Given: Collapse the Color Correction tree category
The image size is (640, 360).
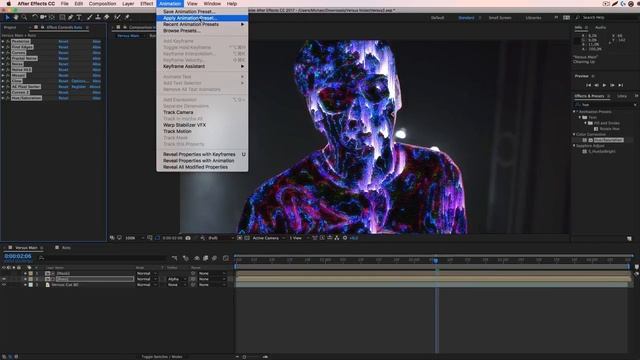Looking at the screenshot, I should (574, 134).
